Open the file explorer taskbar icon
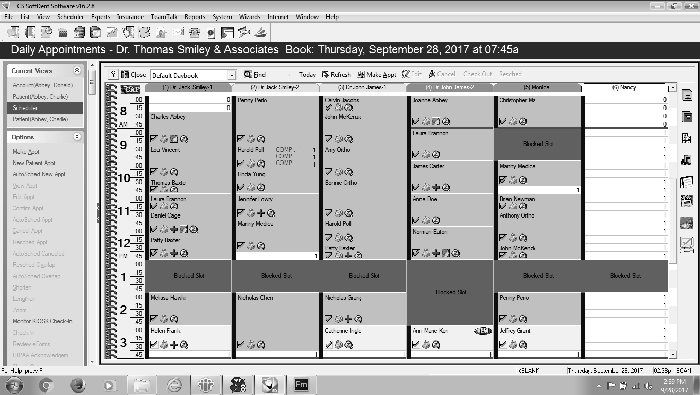 (142, 385)
